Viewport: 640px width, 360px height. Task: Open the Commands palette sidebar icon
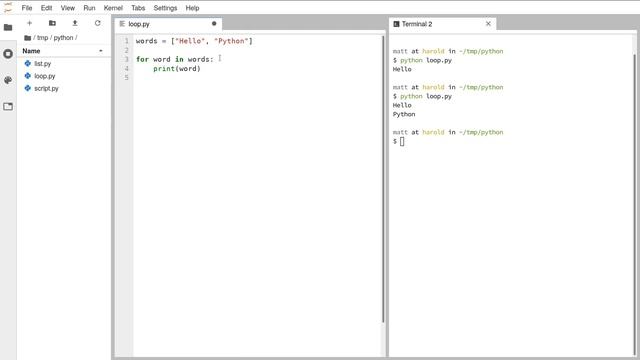8,80
